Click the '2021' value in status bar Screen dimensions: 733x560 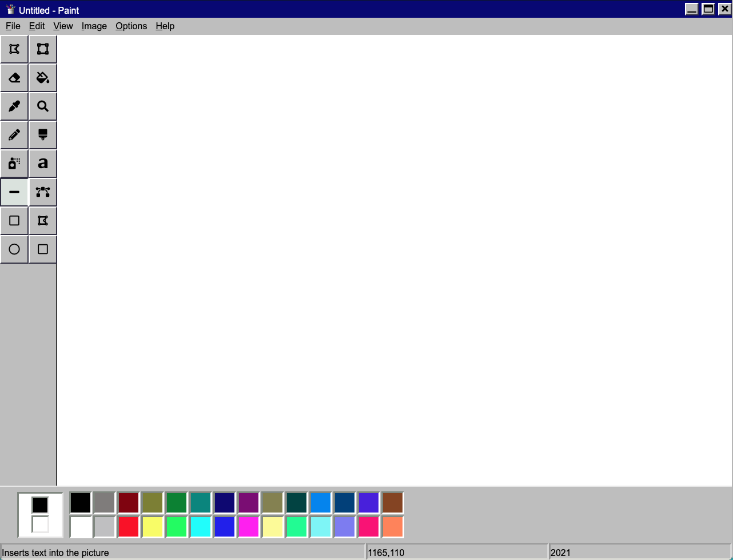561,553
